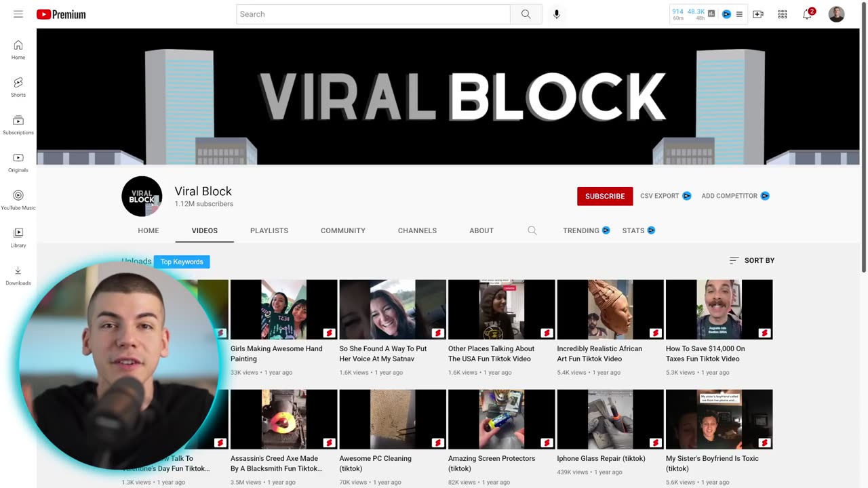Viewport: 868px width, 488px height.
Task: Open the account avatar menu
Action: coord(837,14)
